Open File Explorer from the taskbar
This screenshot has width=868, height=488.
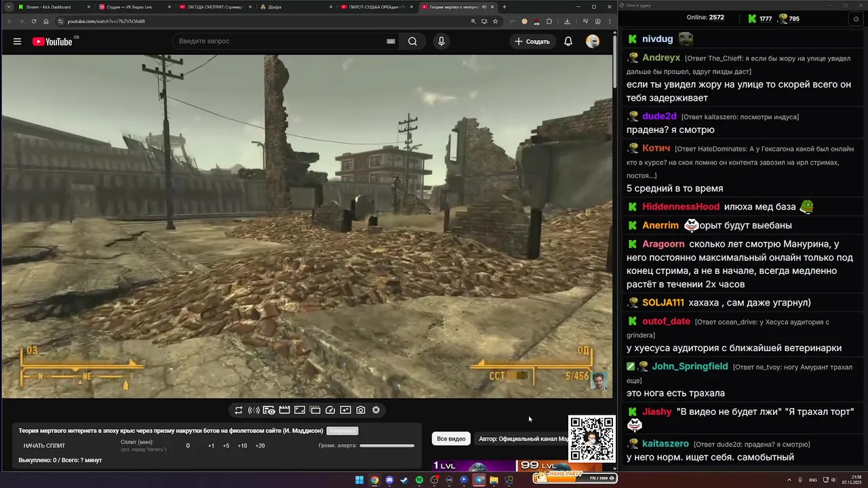(x=494, y=480)
